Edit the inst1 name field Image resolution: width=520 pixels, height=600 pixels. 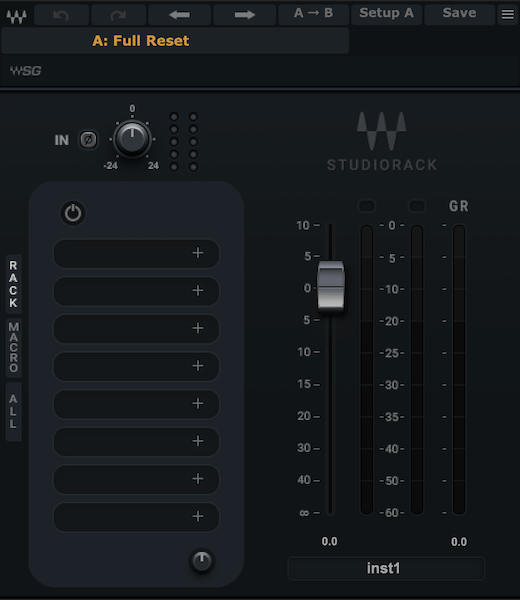coord(386,569)
